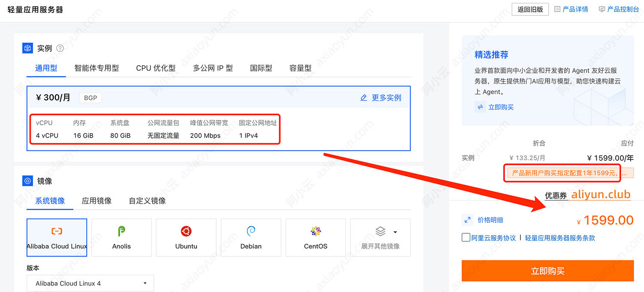Open the Alibaba Cloud Linux 4 version dropdown
The image size is (644, 292).
[x=90, y=283]
